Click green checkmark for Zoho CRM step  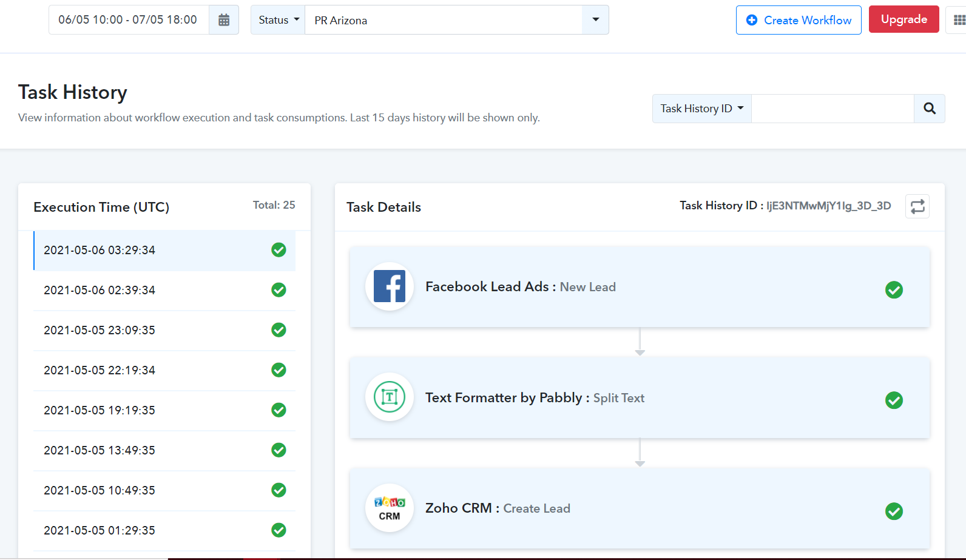(894, 511)
